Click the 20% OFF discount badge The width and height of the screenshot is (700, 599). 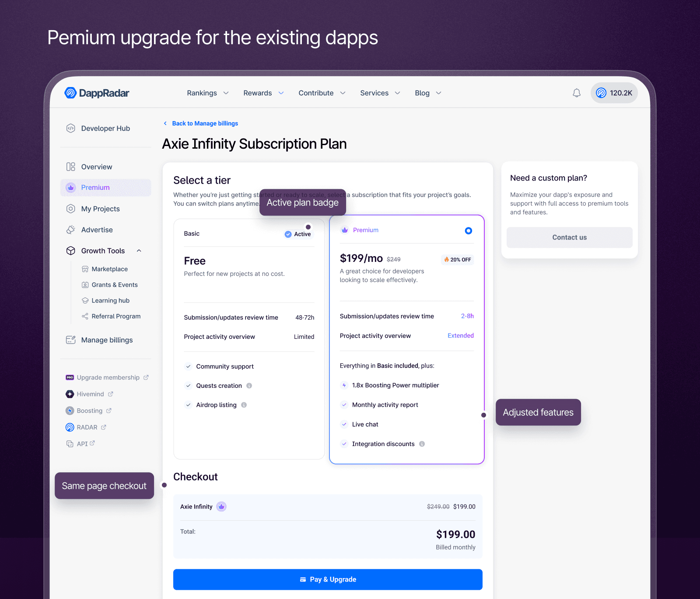[x=457, y=260]
